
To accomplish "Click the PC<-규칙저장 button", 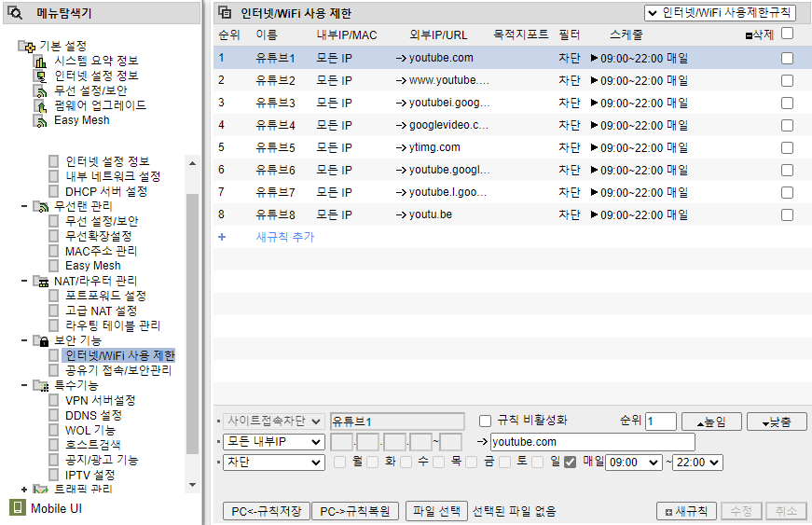I will (267, 511).
